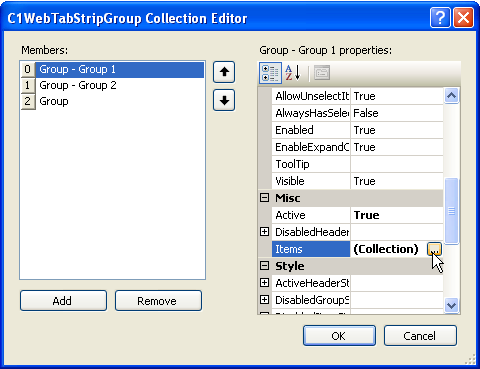Viewport: 480px width, 369px height.
Task: Click the AlwaysHasSele False value
Action: click(397, 113)
